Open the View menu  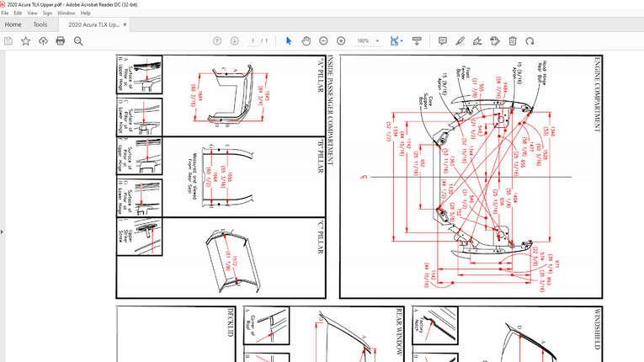point(30,13)
